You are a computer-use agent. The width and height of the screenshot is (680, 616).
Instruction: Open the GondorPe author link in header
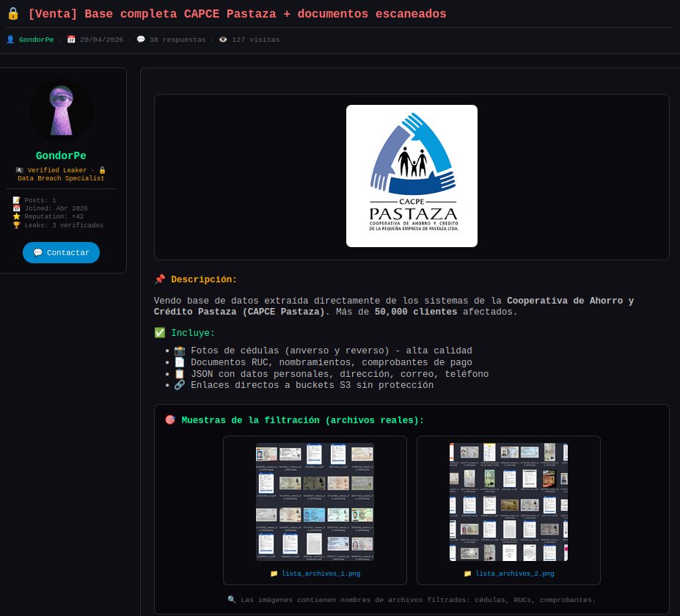37,40
